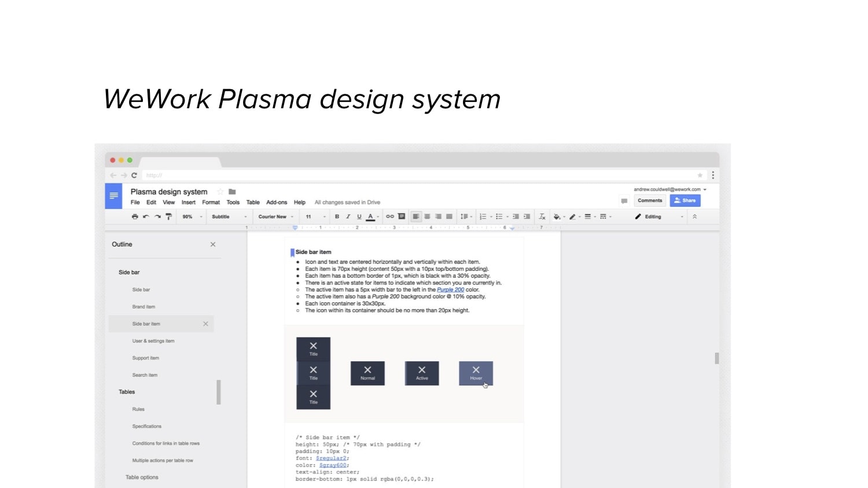The image size is (868, 488).
Task: Remove Side bar item from outline
Action: coord(205,324)
